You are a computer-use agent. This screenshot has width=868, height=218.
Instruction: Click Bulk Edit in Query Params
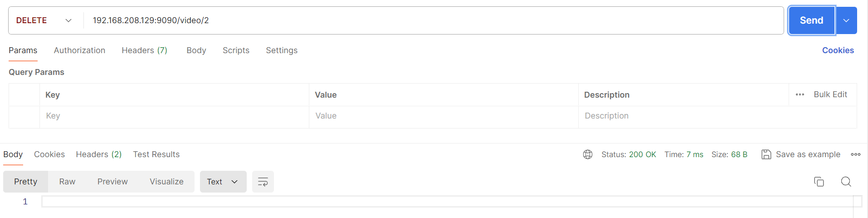(830, 94)
